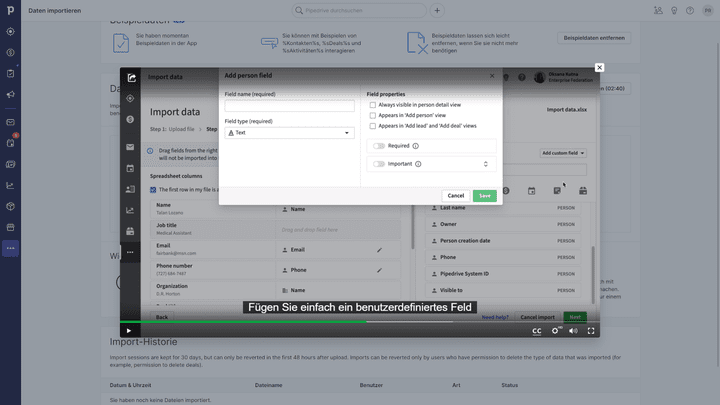Toggle the Important switch
The height and width of the screenshot is (405, 720).
coord(379,164)
